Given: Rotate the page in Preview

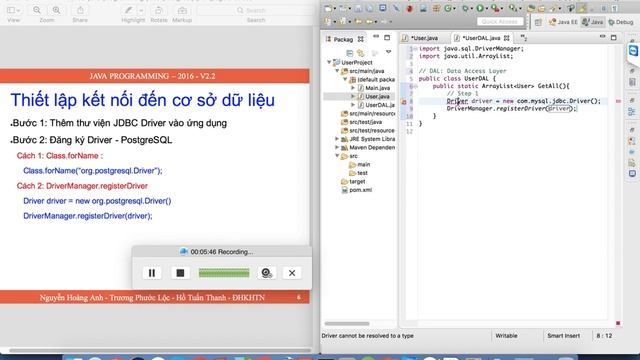Looking at the screenshot, I should 159,10.
